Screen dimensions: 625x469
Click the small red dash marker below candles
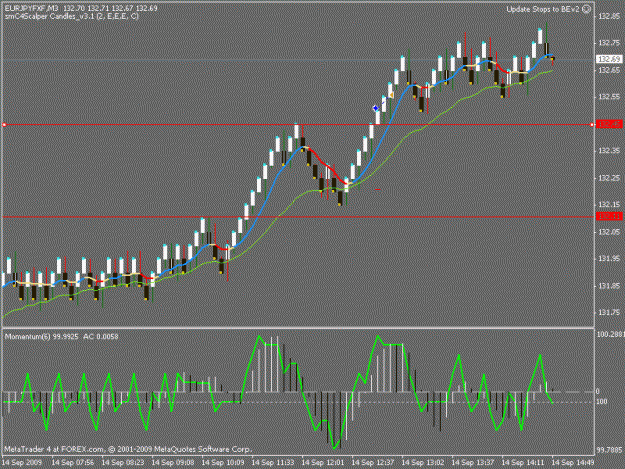(378, 190)
